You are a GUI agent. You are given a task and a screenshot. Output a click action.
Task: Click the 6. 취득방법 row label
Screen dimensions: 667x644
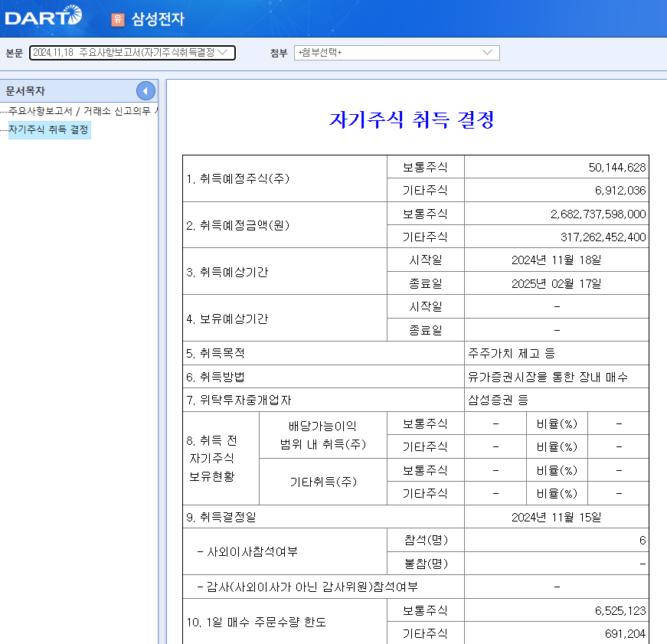pyautogui.click(x=215, y=377)
